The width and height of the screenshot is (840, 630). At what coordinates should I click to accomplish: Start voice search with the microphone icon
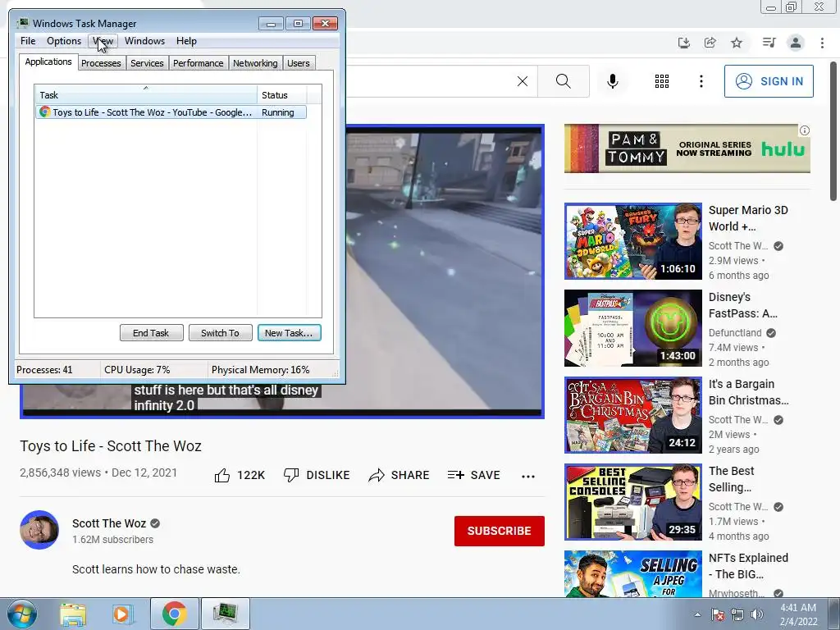612,81
